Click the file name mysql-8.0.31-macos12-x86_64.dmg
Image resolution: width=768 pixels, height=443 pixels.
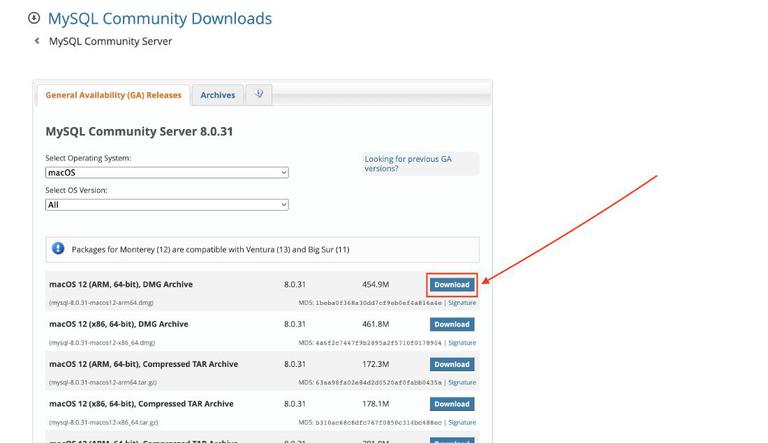tap(102, 343)
